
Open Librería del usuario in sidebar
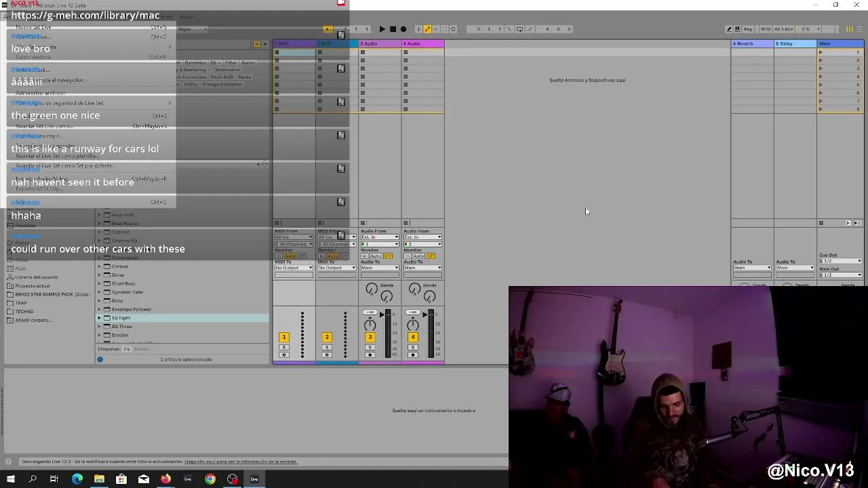(x=36, y=277)
